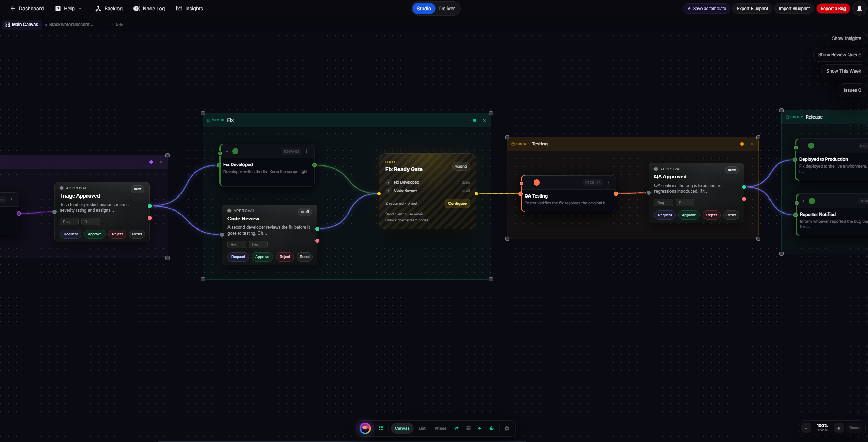Click plus icon on Fix Developed node
This screenshot has width=868, height=442.
[x=227, y=151]
